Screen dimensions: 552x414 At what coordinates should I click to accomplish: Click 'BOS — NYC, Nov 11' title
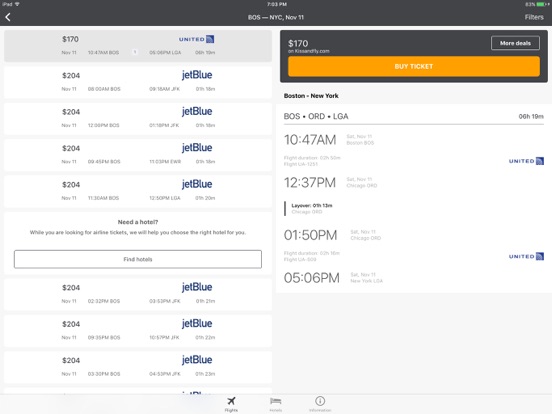click(x=276, y=17)
